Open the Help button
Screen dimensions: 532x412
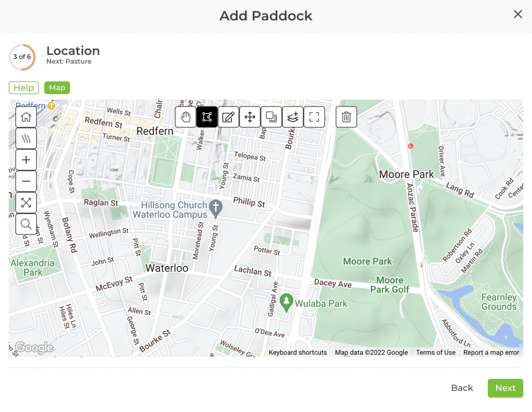pyautogui.click(x=24, y=88)
